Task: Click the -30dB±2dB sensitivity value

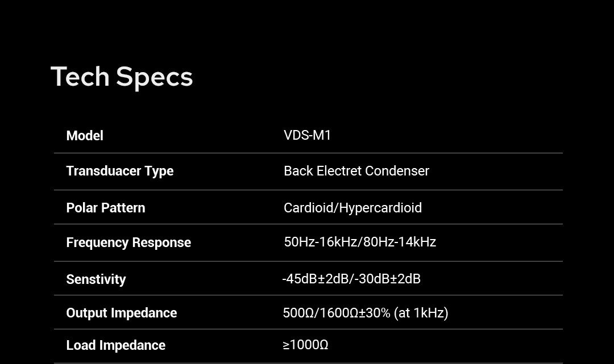Action: (x=388, y=279)
